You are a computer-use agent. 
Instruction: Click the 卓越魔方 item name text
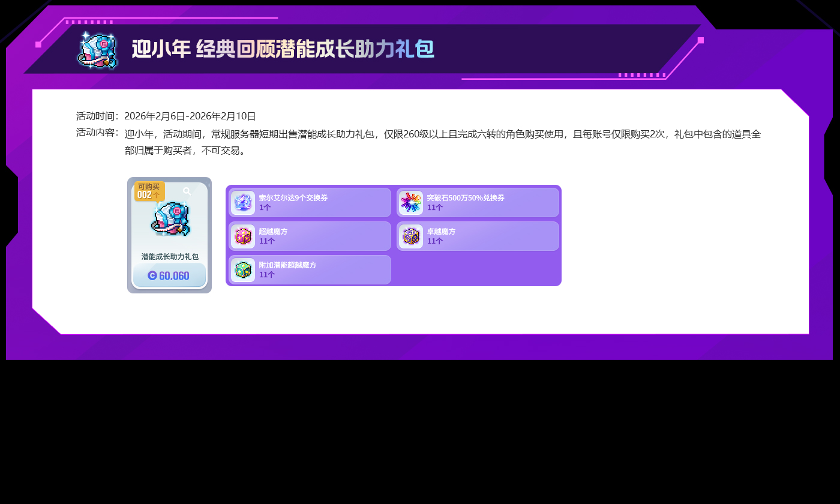point(441,232)
